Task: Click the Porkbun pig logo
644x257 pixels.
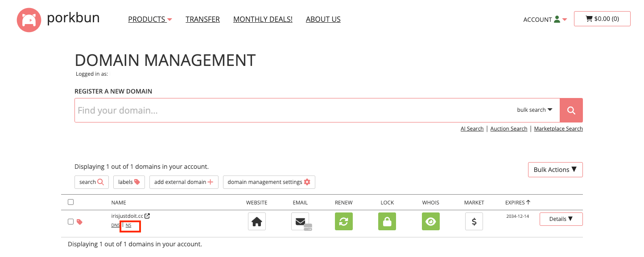Action: click(x=29, y=20)
